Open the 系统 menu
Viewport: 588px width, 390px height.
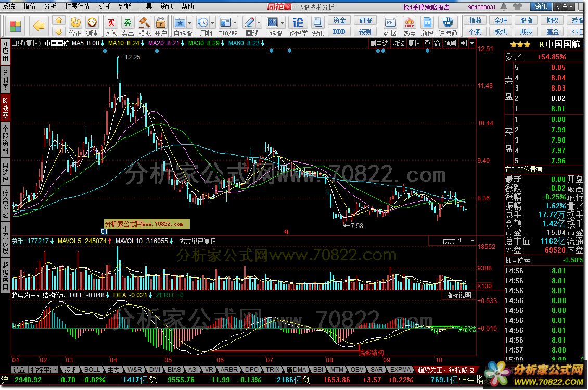[9, 6]
